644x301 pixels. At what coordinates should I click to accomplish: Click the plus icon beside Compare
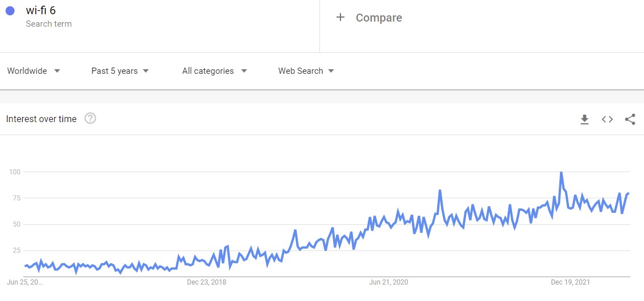pyautogui.click(x=340, y=18)
